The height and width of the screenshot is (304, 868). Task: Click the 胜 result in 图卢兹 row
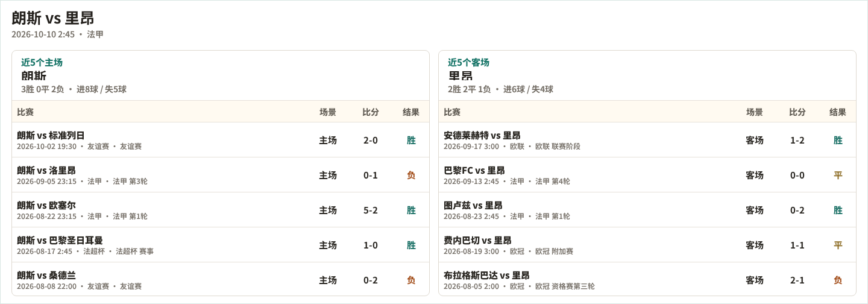tap(838, 210)
